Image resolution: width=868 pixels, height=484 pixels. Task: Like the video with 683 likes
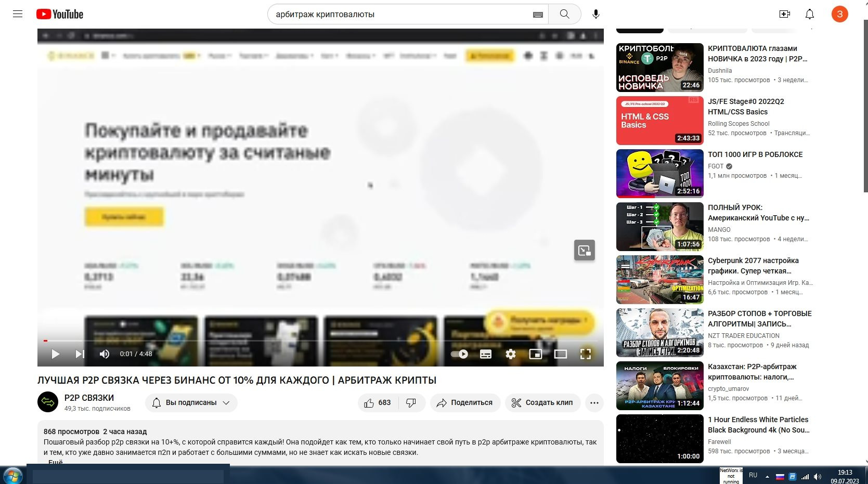click(x=378, y=403)
